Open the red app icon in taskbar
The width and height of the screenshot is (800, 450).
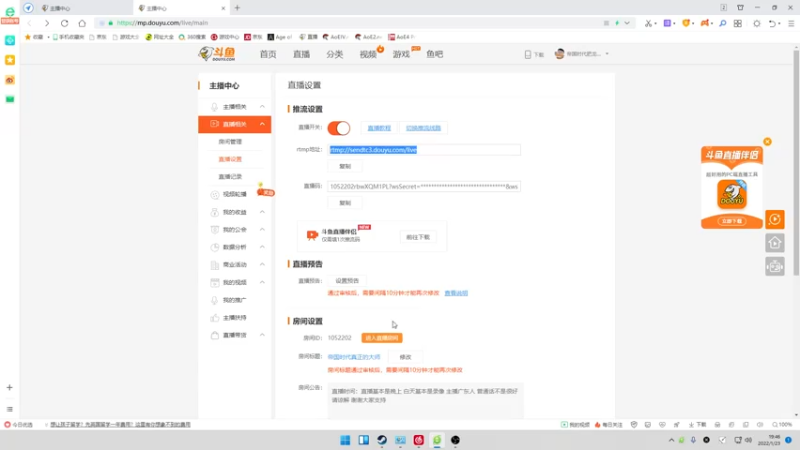(418, 440)
